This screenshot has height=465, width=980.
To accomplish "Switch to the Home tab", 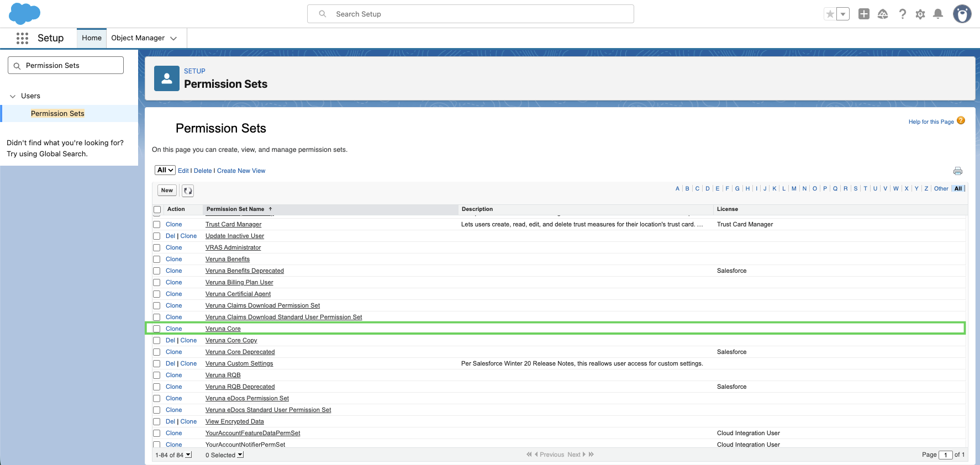I will [92, 38].
